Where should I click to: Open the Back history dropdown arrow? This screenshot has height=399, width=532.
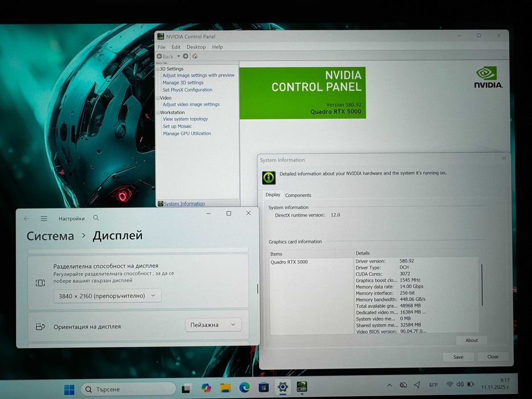tap(178, 56)
